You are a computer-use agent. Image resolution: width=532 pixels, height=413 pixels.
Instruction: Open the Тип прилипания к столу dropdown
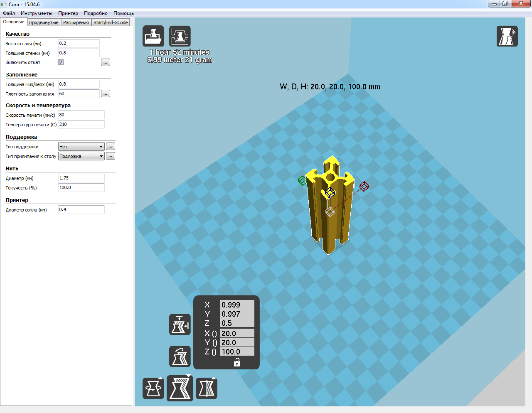point(81,156)
